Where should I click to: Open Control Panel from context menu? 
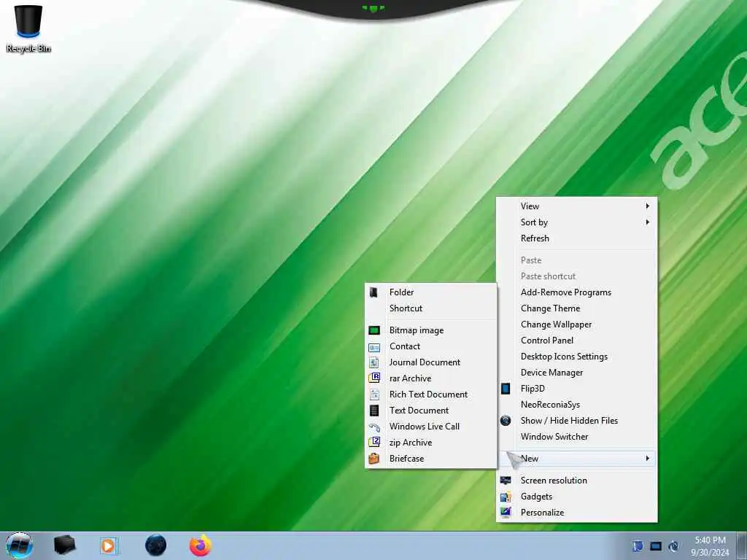[547, 341]
